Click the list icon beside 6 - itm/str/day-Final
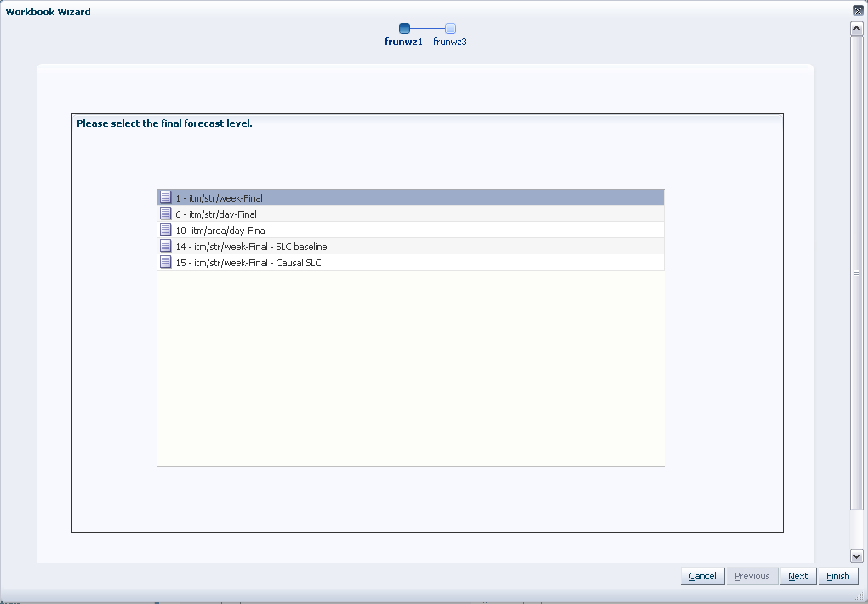868x604 pixels. (x=166, y=214)
